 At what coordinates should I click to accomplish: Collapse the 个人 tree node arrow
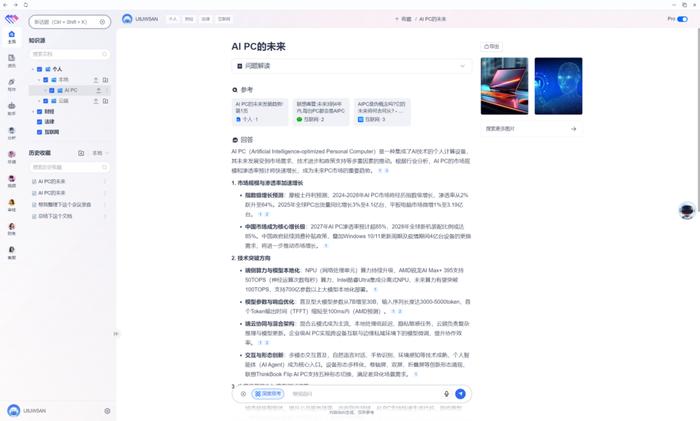click(33, 69)
